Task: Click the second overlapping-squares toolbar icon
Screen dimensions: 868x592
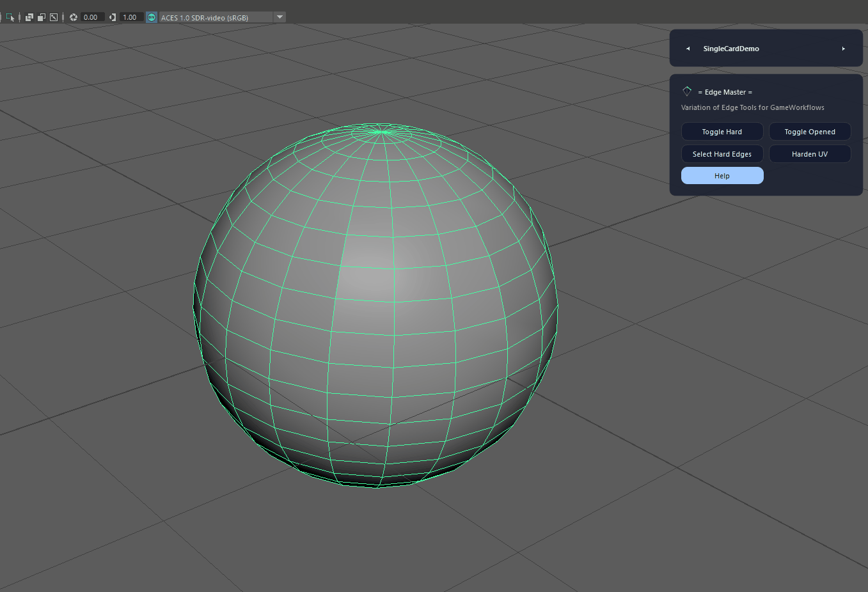Action: [x=42, y=17]
